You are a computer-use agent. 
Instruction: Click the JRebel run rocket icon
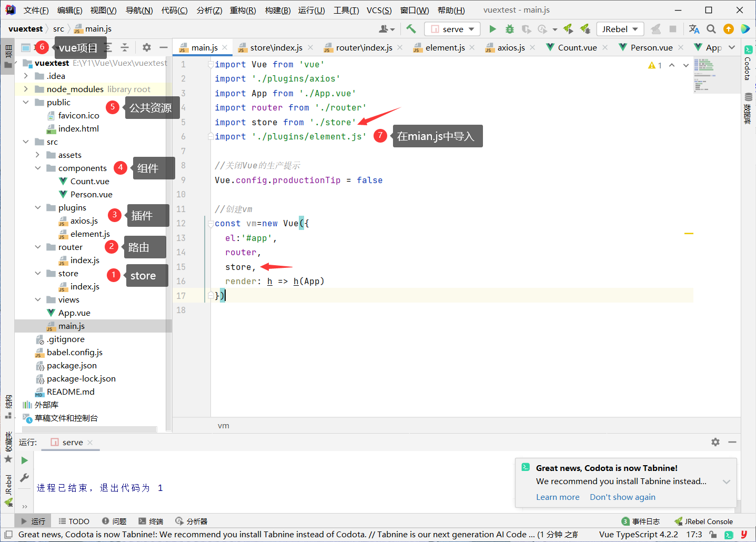(x=568, y=29)
